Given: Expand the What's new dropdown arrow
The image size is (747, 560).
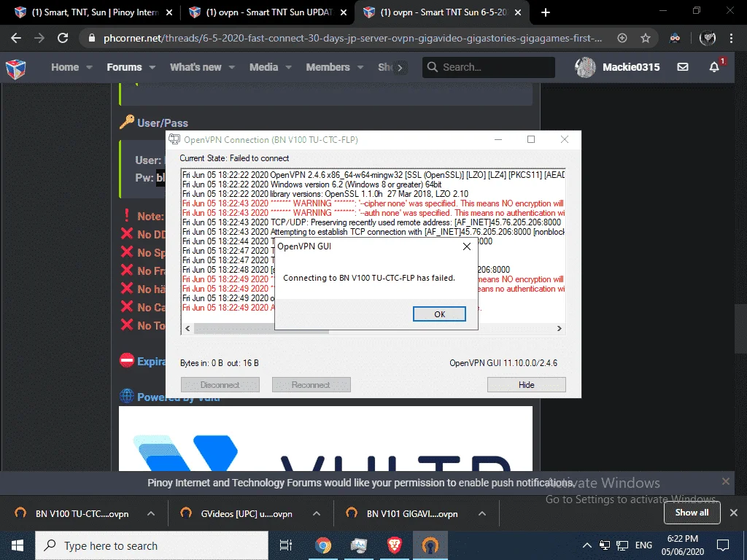Looking at the screenshot, I should [232, 68].
